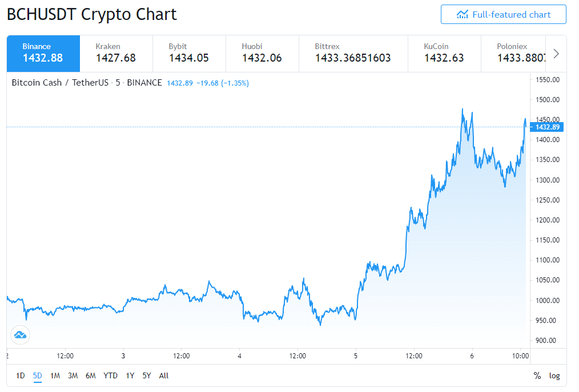Select the 3M time range
Viewport: 579px width, 392px height.
click(73, 376)
